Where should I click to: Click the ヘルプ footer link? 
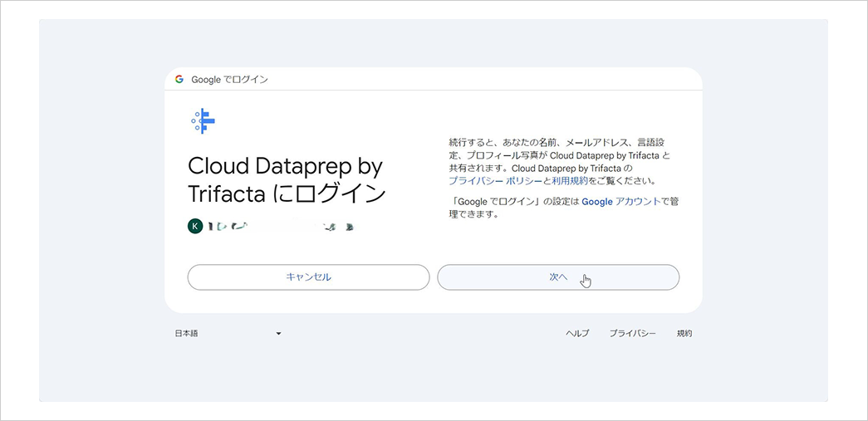click(x=576, y=334)
